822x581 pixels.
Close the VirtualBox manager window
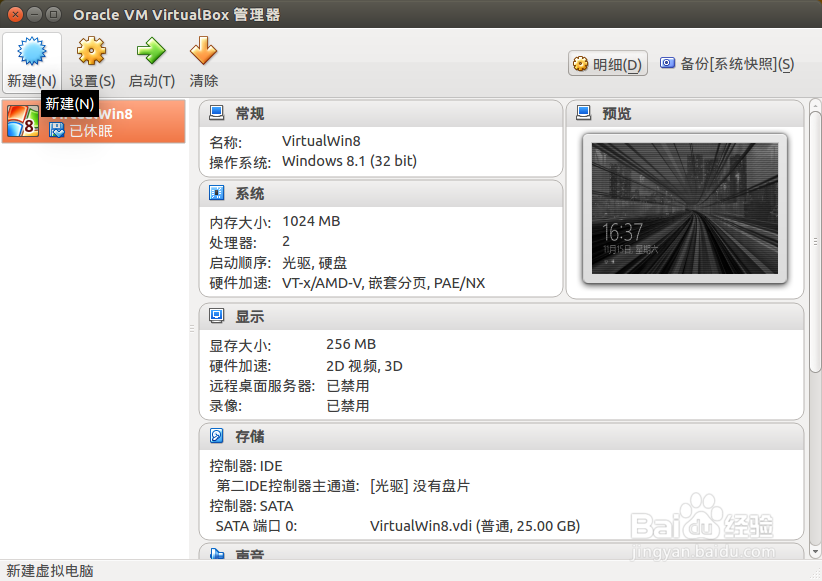[x=15, y=14]
